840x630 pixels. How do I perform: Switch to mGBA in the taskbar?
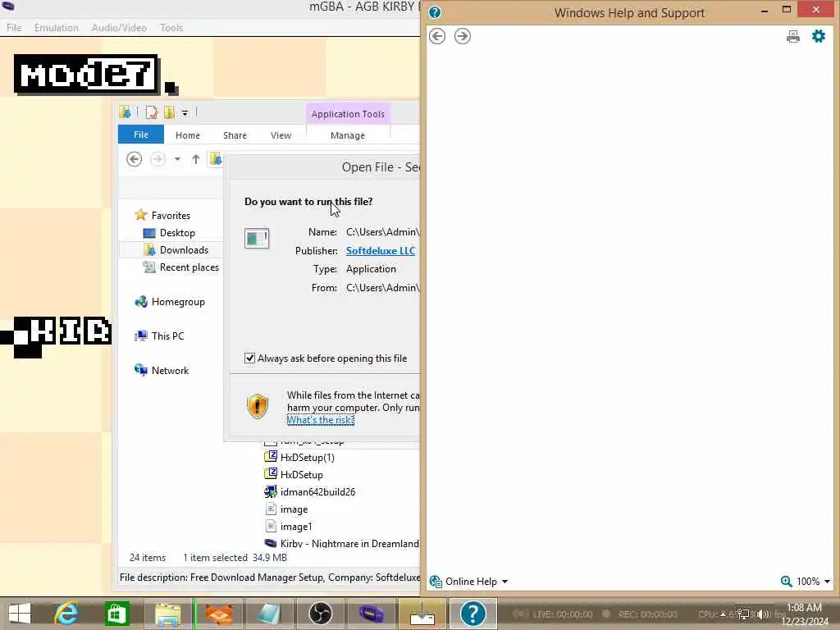tap(372, 614)
